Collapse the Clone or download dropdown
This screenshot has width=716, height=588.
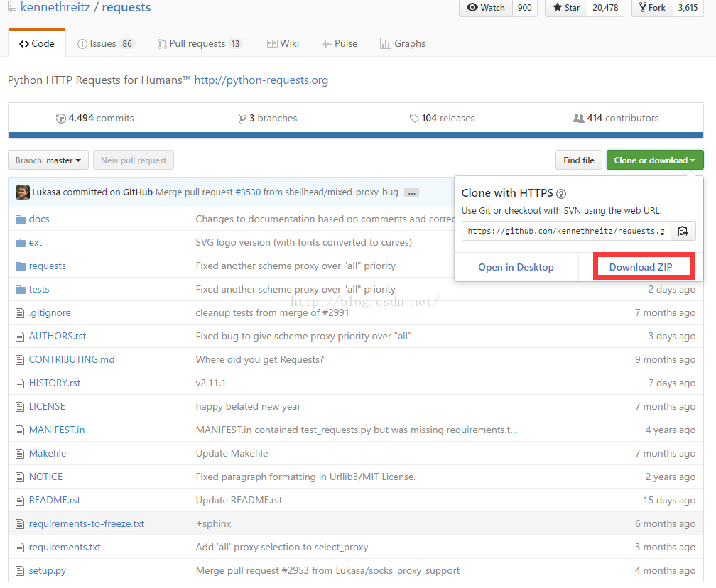pyautogui.click(x=654, y=160)
